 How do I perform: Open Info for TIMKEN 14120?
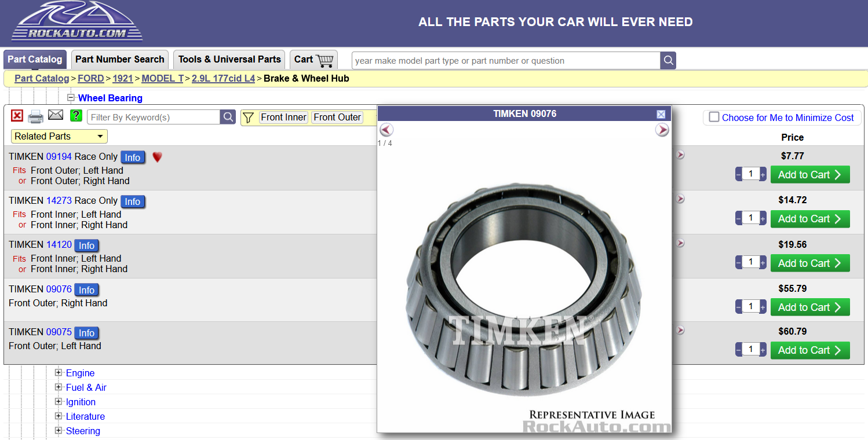point(86,245)
